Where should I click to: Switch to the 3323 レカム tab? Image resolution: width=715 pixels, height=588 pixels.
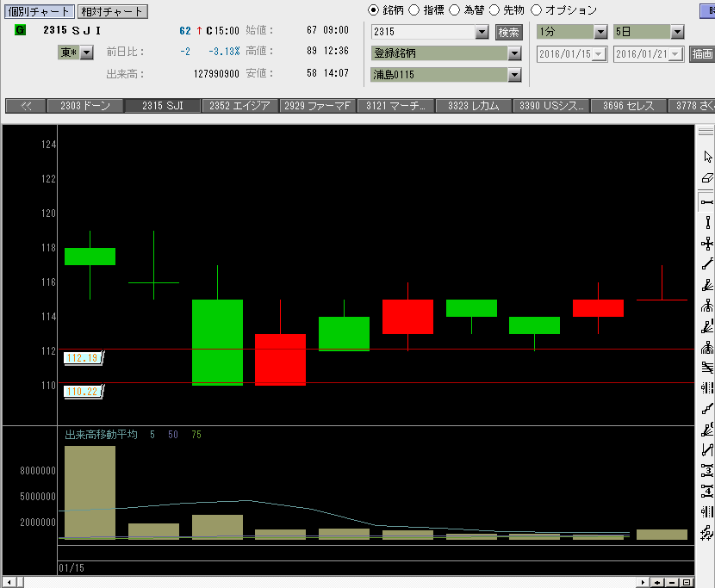tap(473, 106)
